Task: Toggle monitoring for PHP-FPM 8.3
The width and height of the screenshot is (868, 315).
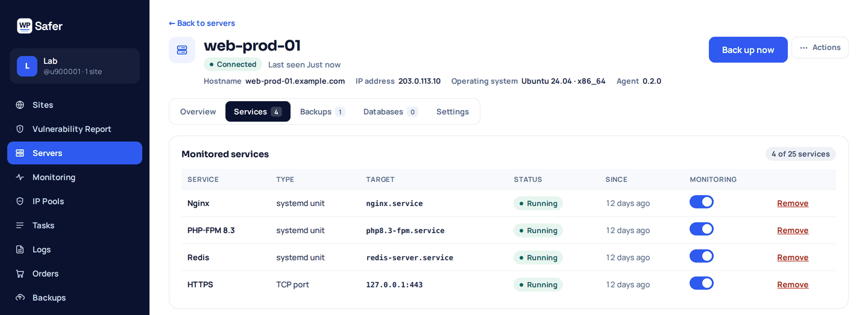Action: coord(702,229)
